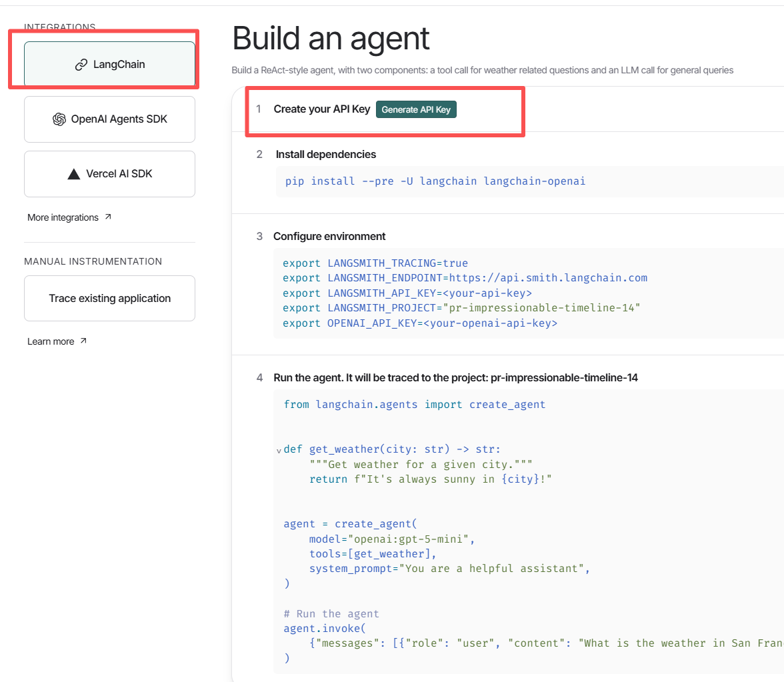
Task: Click the OPENAI_API_KEY export line
Action: pos(419,323)
